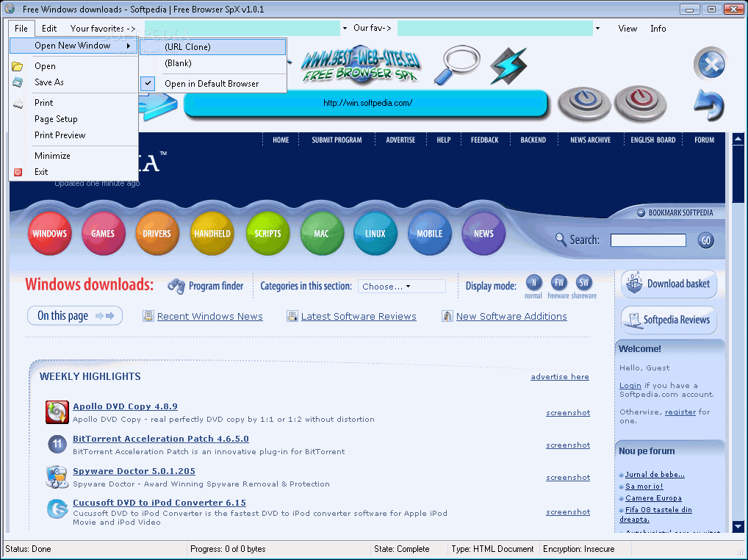The height and width of the screenshot is (560, 748).
Task: Open the View menu
Action: [x=627, y=29]
